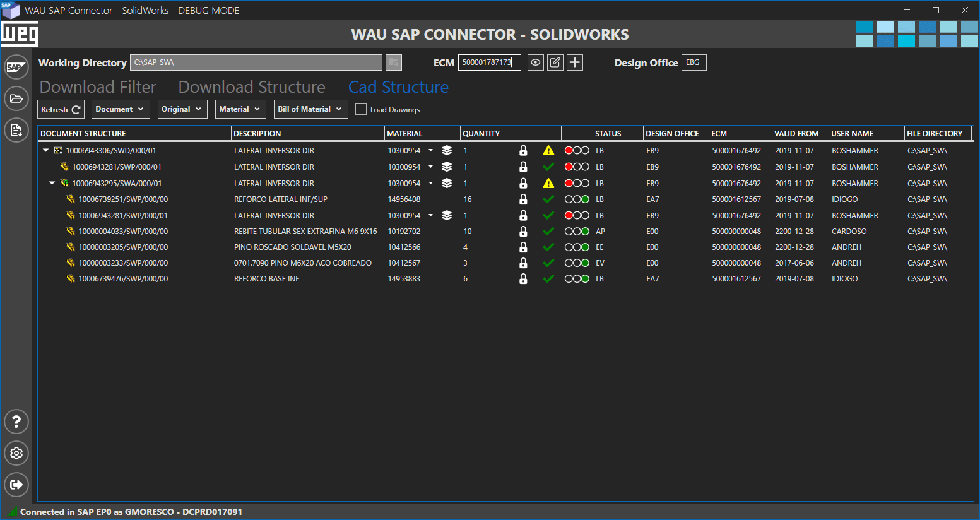Image resolution: width=980 pixels, height=520 pixels.
Task: Click warning triangle on 10006943295/SWA/000/01 row
Action: [548, 183]
